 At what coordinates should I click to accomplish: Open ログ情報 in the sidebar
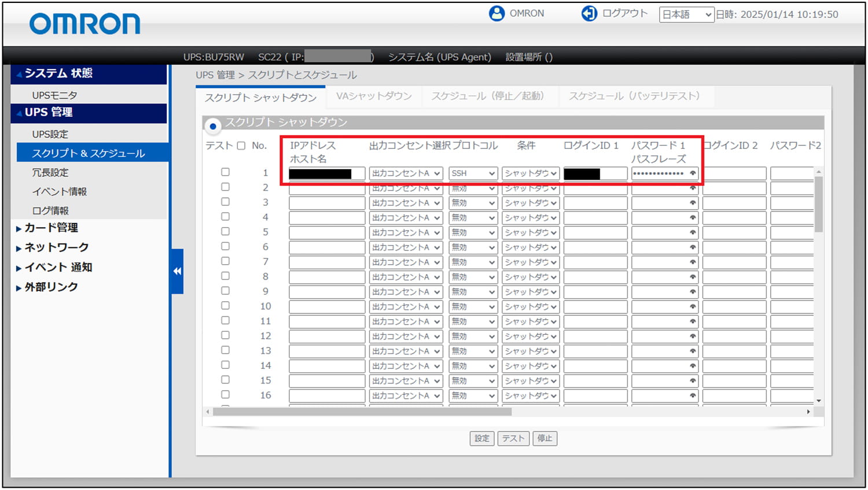tap(50, 211)
